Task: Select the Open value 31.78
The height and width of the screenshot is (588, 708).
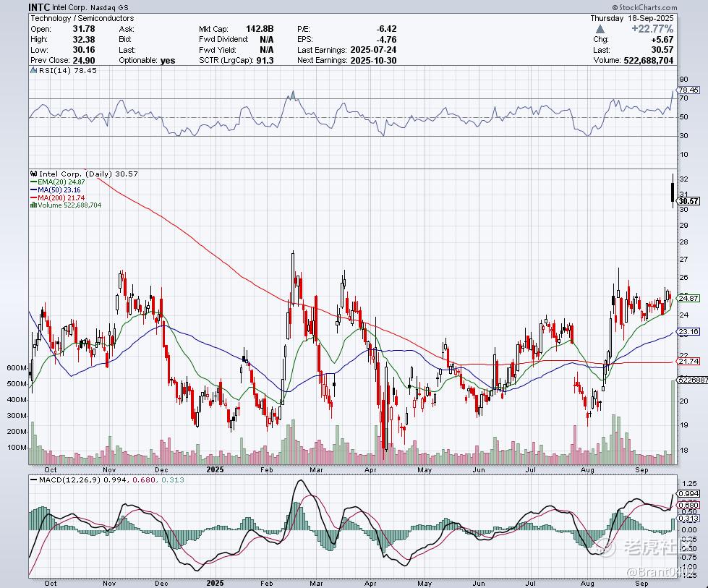Action: click(x=84, y=29)
